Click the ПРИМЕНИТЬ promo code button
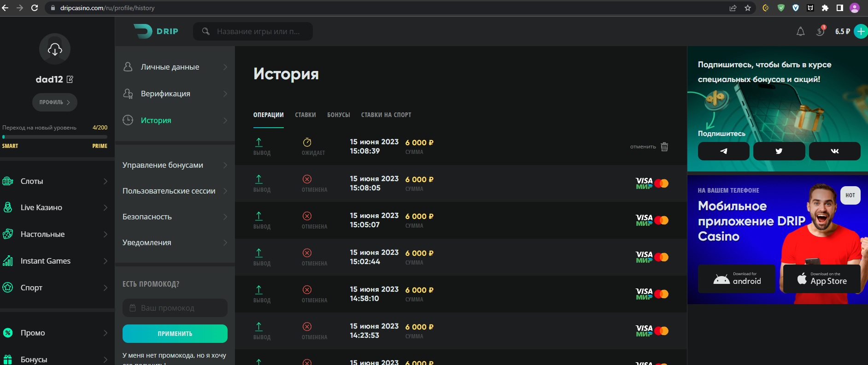Image resolution: width=868 pixels, height=365 pixels. coord(175,334)
